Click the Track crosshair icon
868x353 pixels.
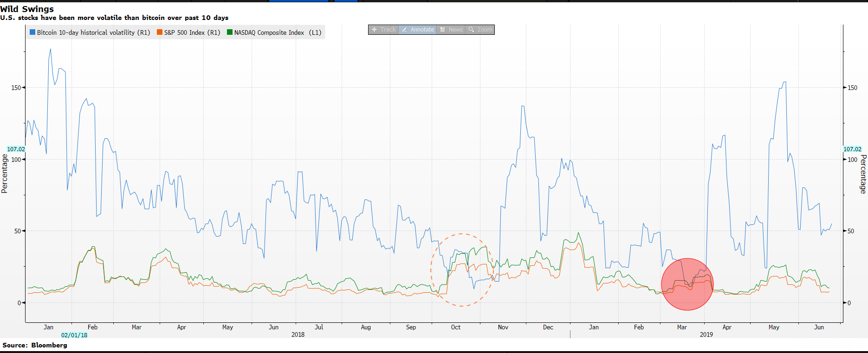tap(375, 30)
